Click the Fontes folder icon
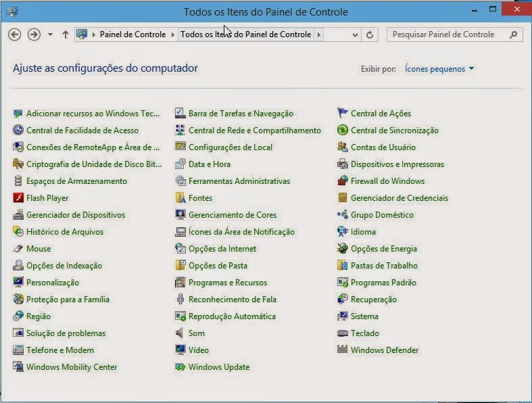The height and width of the screenshot is (403, 532). coord(180,197)
